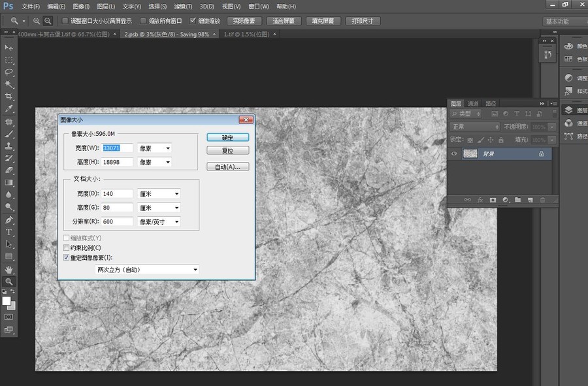This screenshot has width=588, height=386.
Task: Select the Blur tool
Action: point(8,195)
